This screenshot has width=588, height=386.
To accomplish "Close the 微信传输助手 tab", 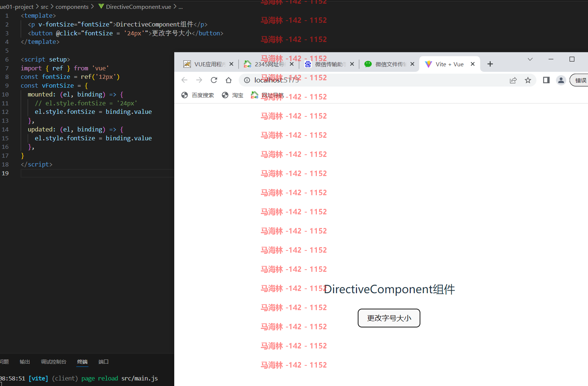I will click(352, 64).
